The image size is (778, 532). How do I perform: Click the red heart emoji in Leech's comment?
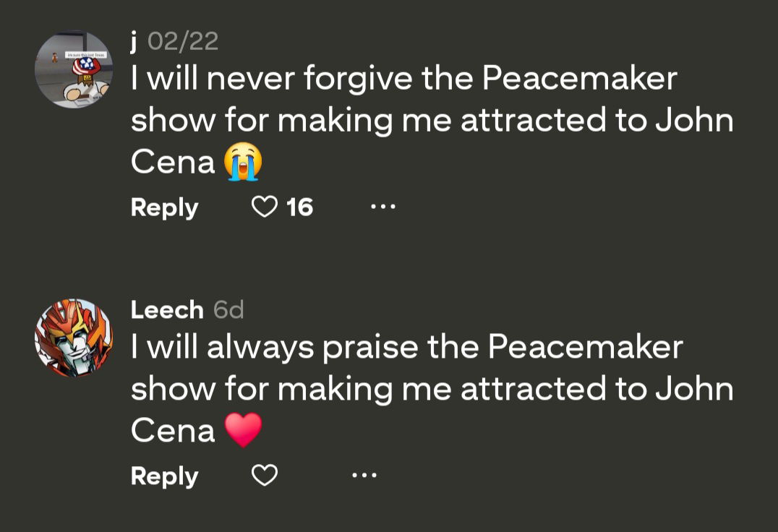tap(243, 431)
